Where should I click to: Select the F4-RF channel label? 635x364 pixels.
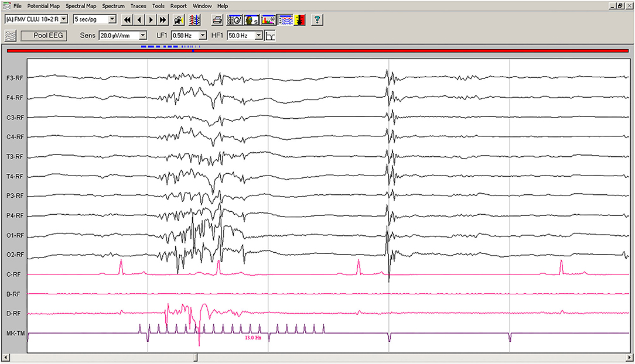[15, 98]
